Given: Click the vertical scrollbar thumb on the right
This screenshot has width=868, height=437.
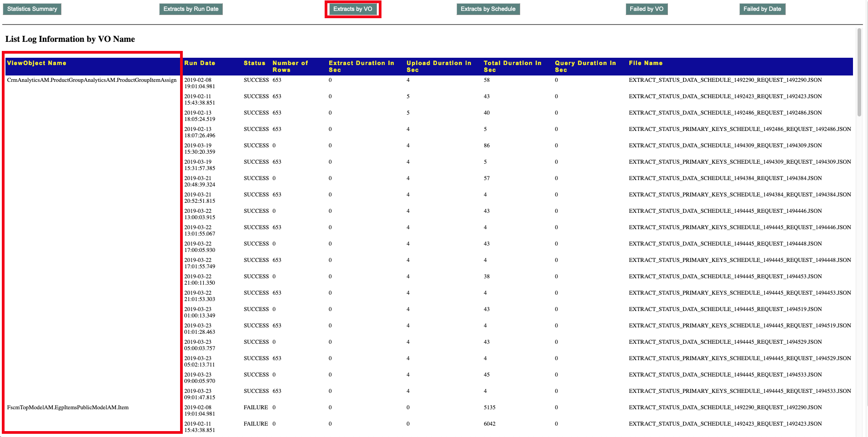Looking at the screenshot, I should click(x=859, y=72).
